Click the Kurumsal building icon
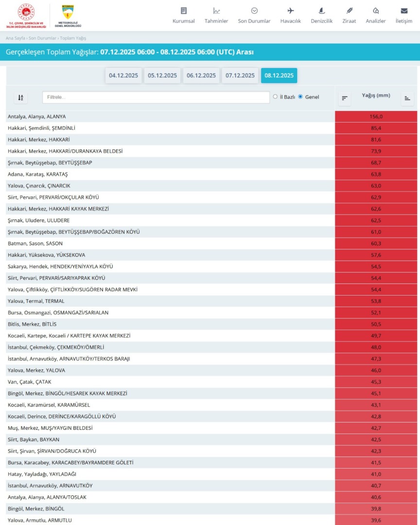This screenshot has width=420, height=525. coord(183,11)
